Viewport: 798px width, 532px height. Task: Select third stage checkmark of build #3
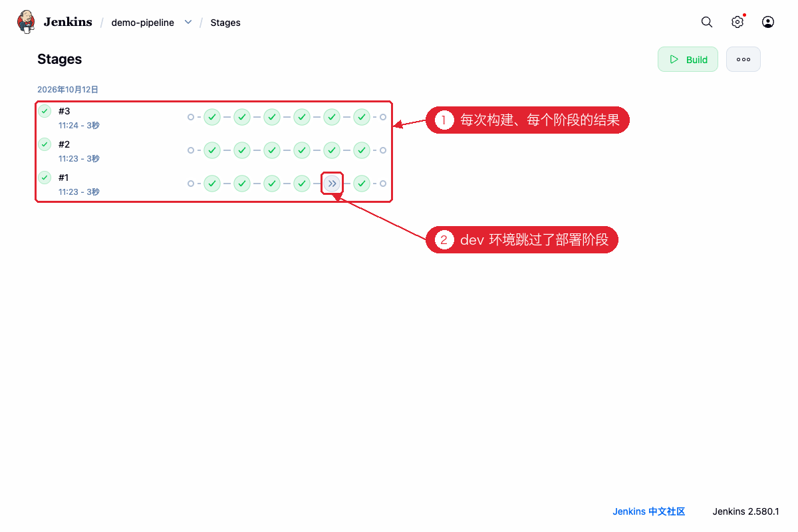tap(272, 117)
